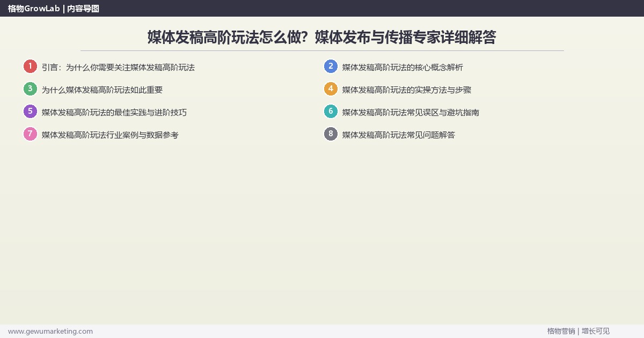644x338 pixels.
Task: Click the teal number 6 circle badge
Action: [331, 112]
